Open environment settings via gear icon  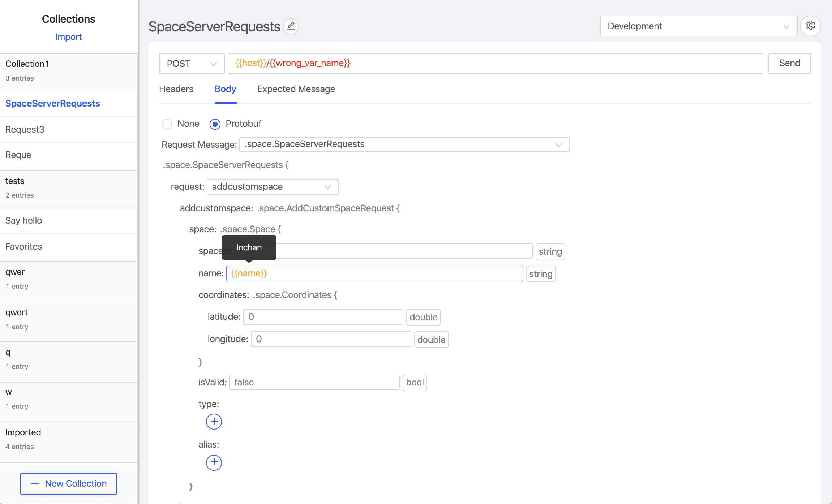point(810,26)
